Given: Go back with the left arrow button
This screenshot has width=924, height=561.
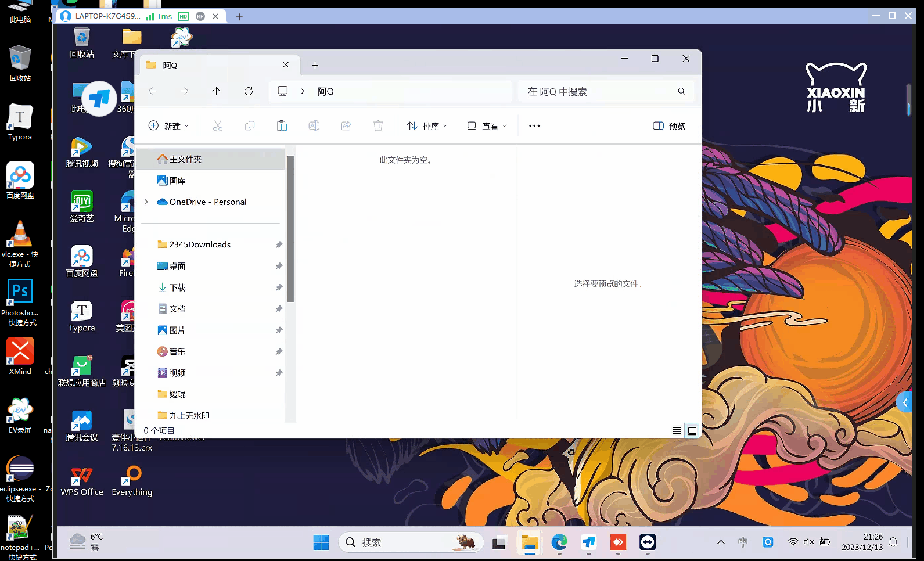Looking at the screenshot, I should click(x=153, y=91).
